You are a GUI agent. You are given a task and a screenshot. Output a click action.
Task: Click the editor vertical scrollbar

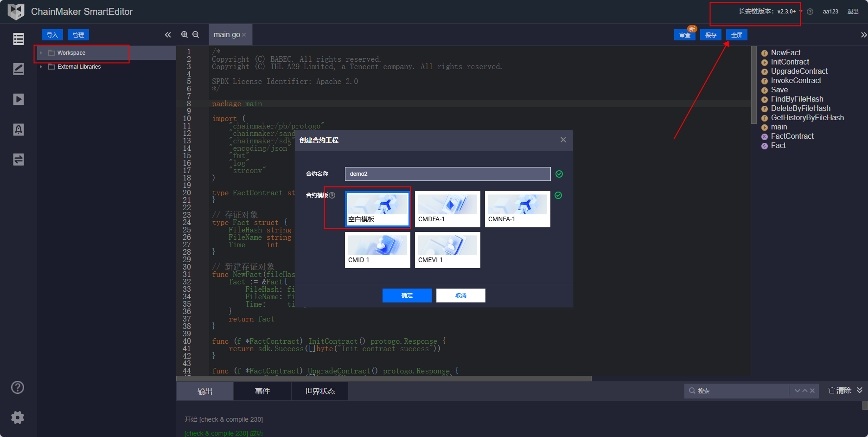pos(753,85)
